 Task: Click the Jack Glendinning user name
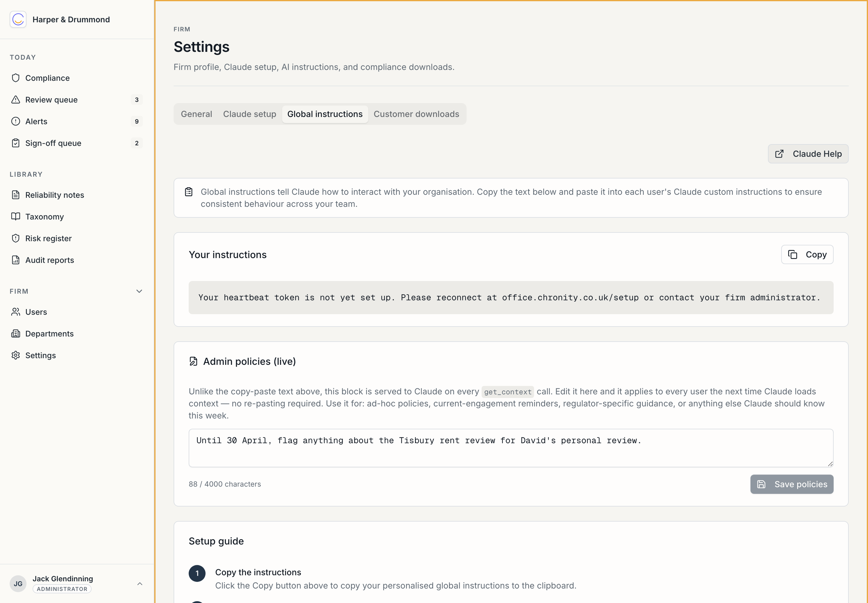tap(63, 579)
